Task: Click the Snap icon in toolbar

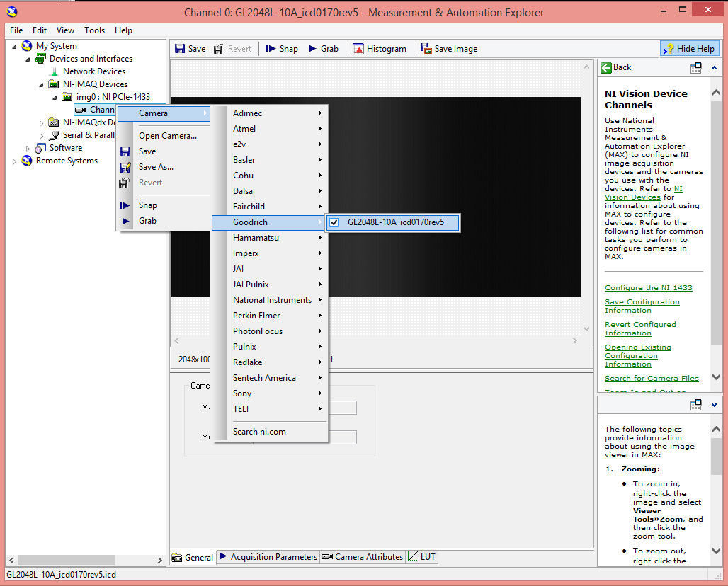Action: coord(271,49)
